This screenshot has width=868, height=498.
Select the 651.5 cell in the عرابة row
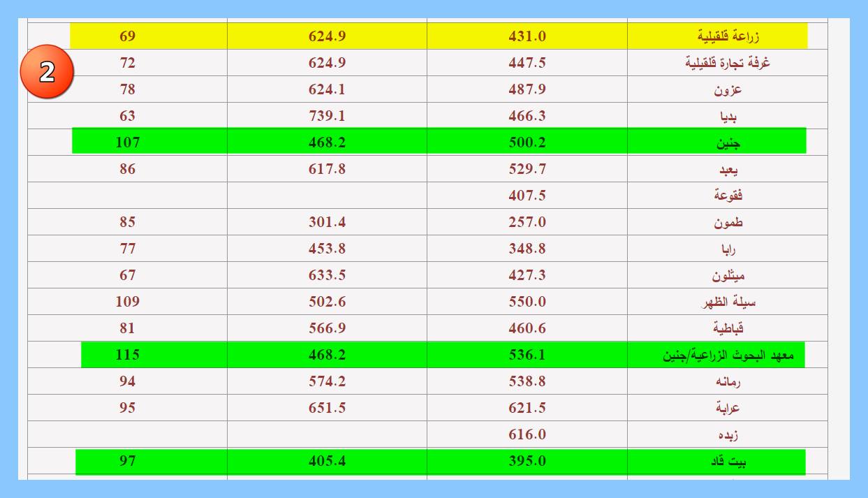(x=327, y=408)
